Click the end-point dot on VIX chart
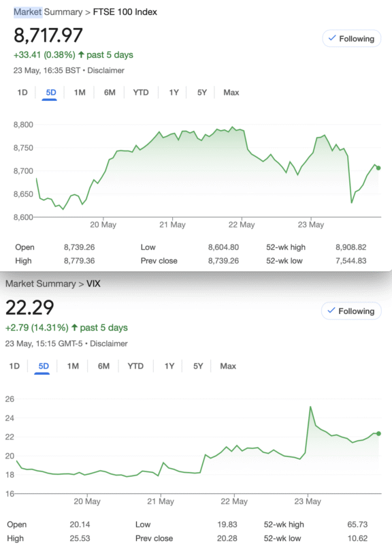The image size is (392, 545). [378, 433]
